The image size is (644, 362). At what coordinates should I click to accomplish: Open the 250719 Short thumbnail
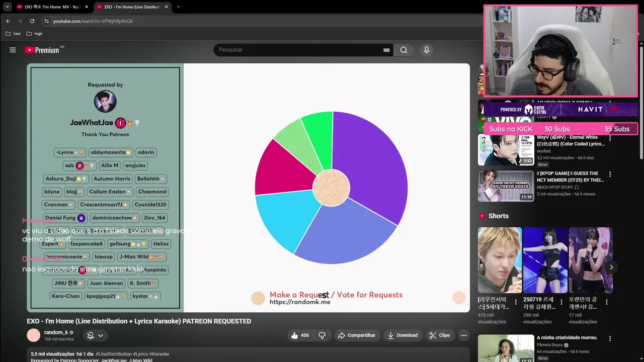(545, 260)
